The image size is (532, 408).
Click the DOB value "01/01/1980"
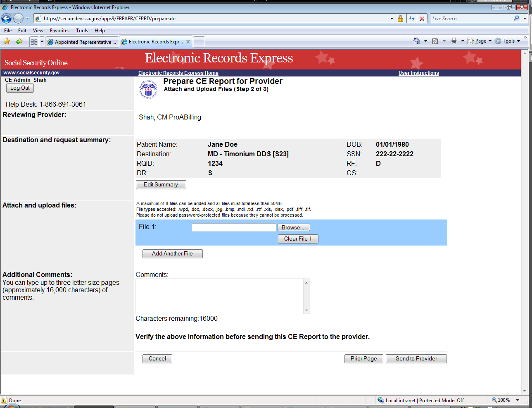tap(392, 145)
